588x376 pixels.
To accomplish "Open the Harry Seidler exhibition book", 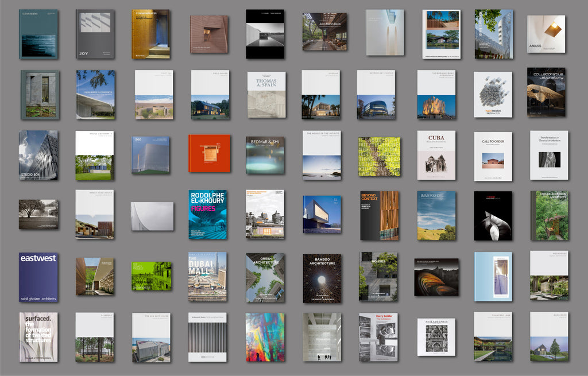I will click(378, 338).
